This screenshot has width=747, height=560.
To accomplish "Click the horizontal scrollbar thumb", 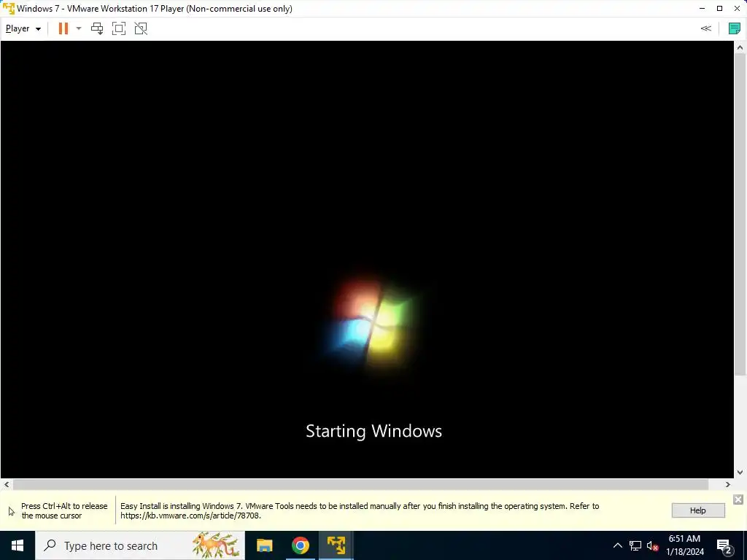I will click(360, 484).
